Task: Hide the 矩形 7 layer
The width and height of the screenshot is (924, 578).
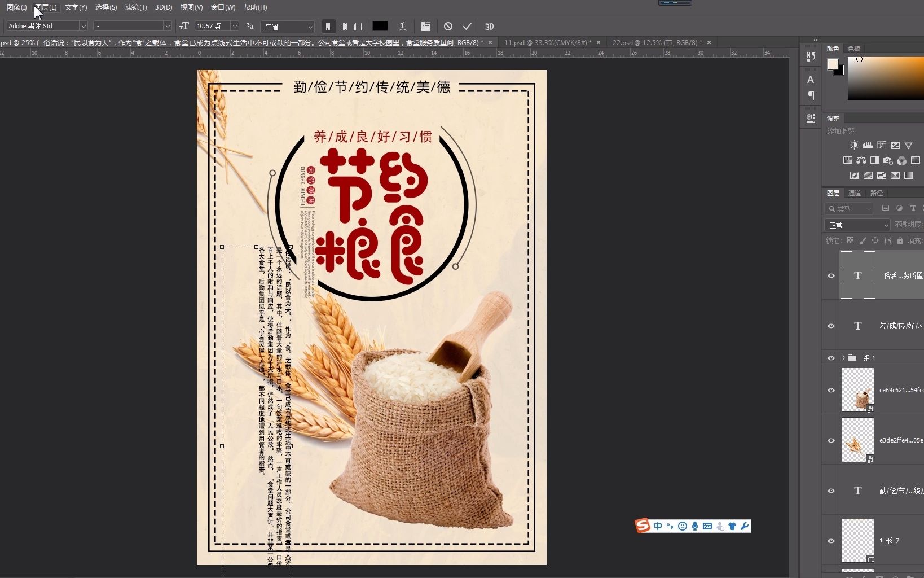Action: 831,541
